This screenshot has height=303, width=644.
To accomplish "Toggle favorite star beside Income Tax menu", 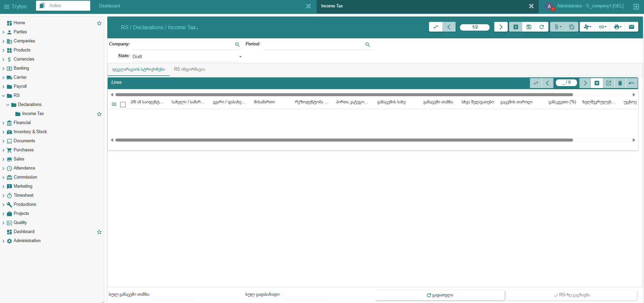I will click(x=99, y=114).
